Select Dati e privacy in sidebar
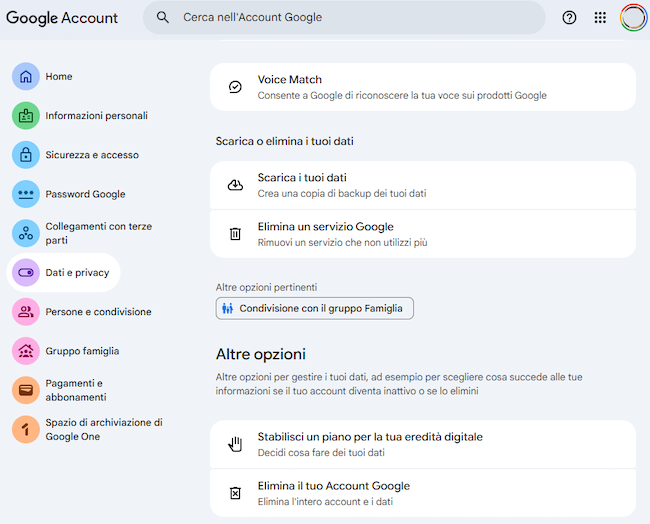 click(77, 272)
